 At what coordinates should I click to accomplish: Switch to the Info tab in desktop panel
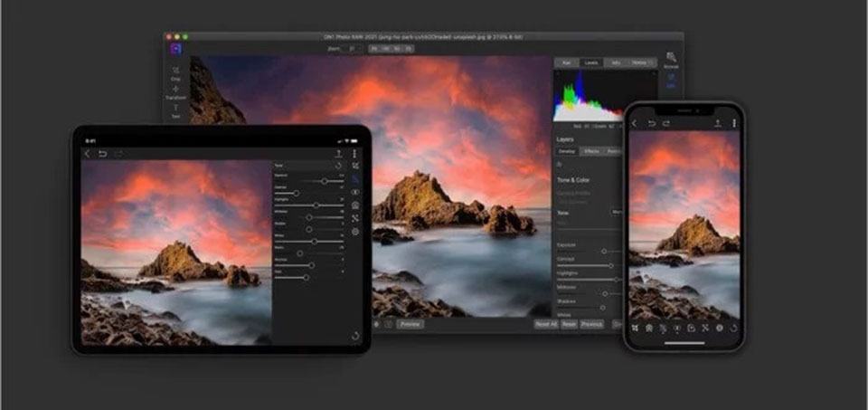(616, 62)
